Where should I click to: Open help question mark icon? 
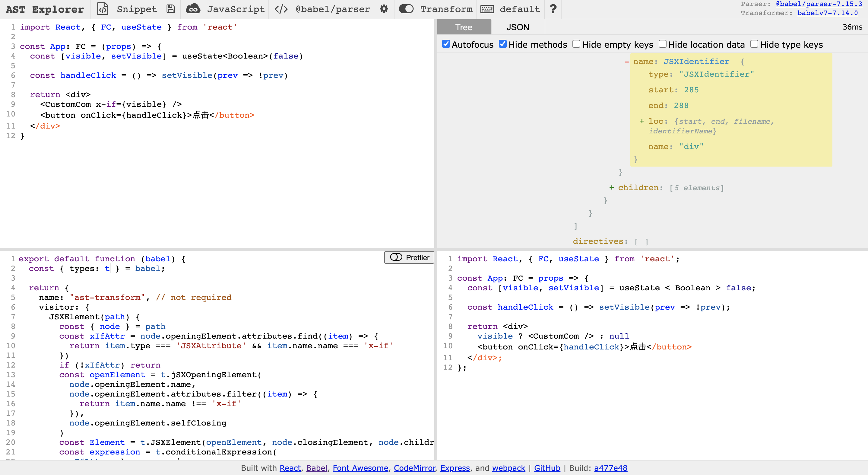(x=553, y=9)
